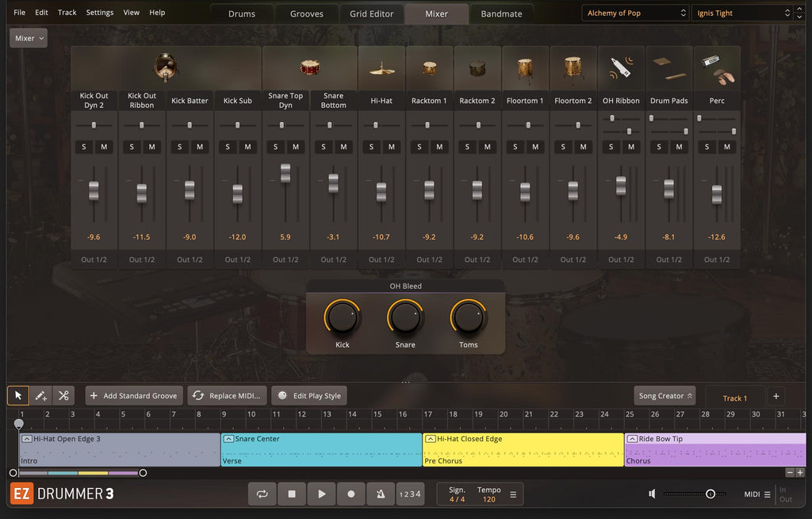
Task: Select the scissors cut tool
Action: [x=63, y=396]
